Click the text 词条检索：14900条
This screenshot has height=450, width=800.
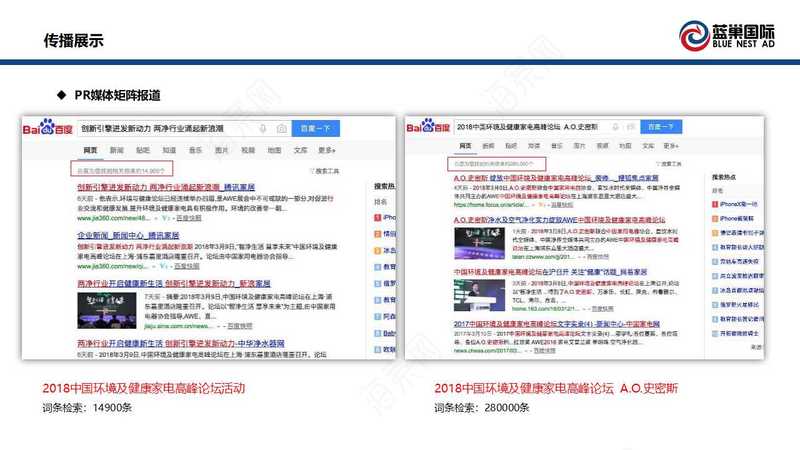[x=87, y=408]
